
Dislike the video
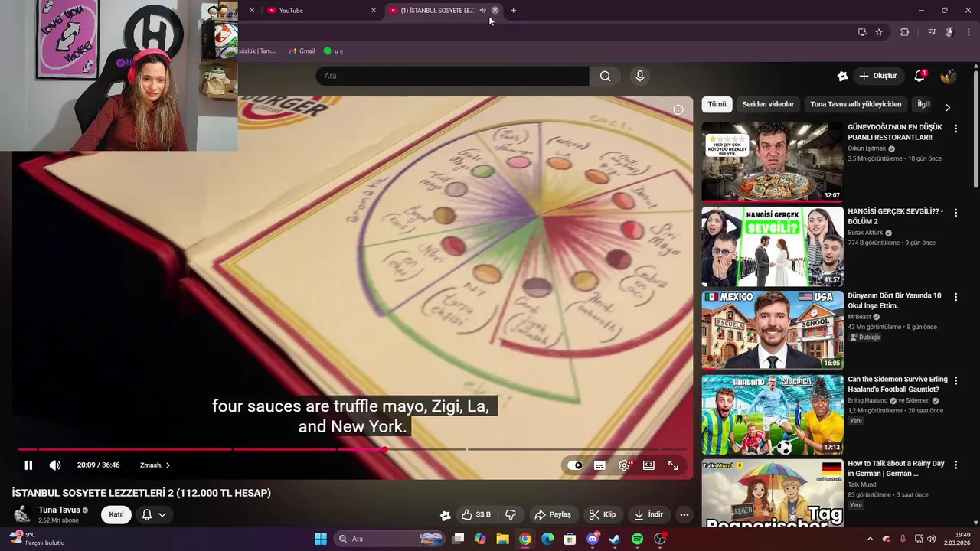click(511, 514)
